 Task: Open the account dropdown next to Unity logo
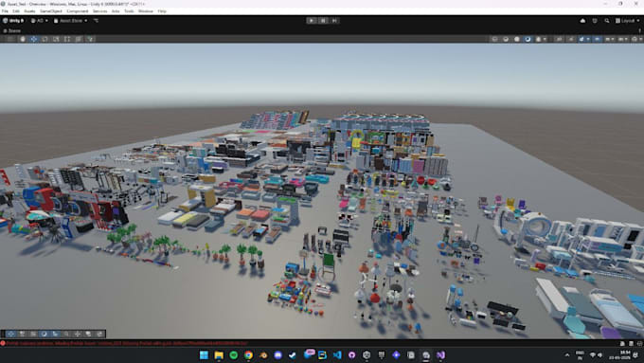pyautogui.click(x=40, y=21)
